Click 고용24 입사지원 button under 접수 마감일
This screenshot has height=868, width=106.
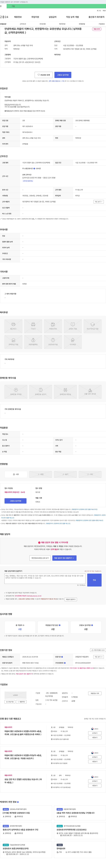tap(16, 501)
